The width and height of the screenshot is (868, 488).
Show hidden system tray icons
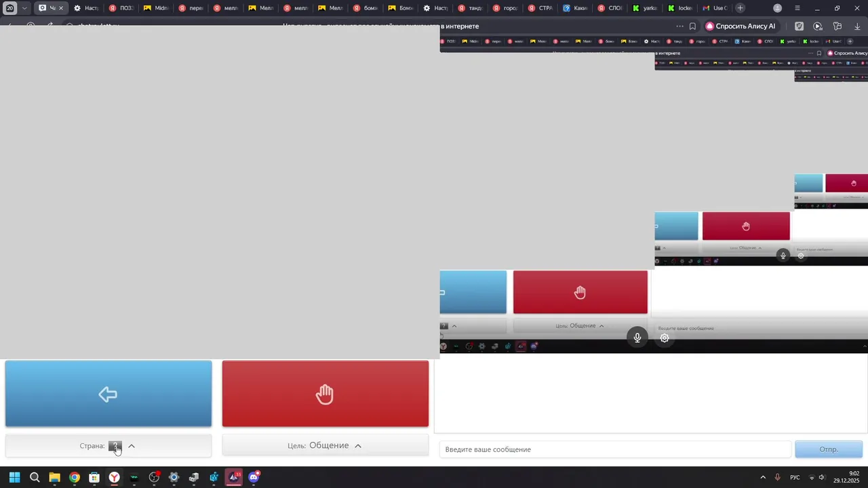pyautogui.click(x=763, y=477)
